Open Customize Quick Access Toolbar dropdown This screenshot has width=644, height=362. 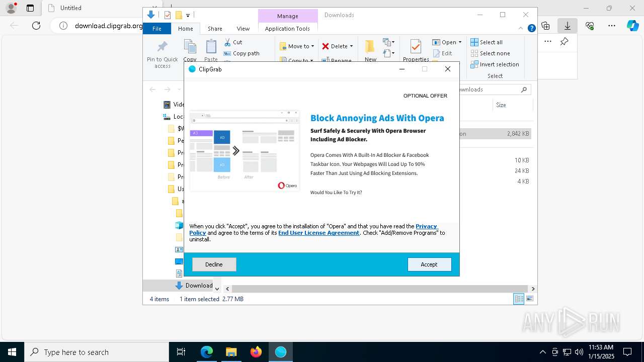tap(188, 15)
